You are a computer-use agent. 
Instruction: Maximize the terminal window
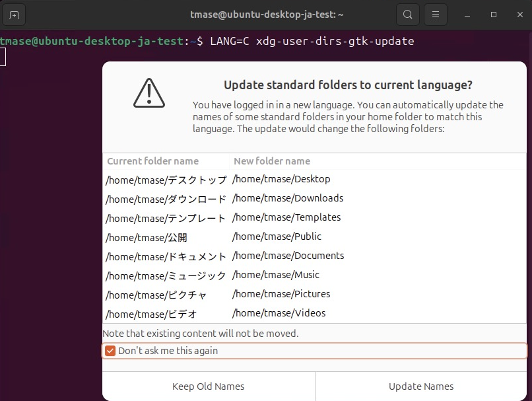(x=493, y=15)
